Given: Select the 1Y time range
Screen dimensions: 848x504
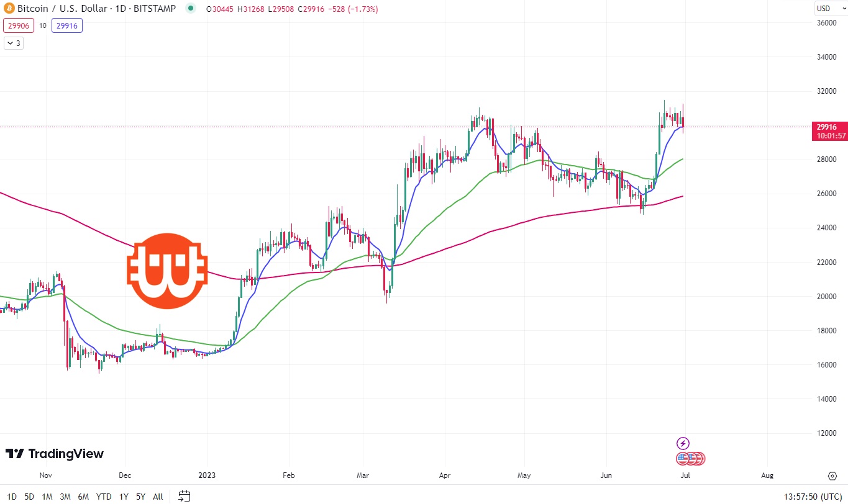Looking at the screenshot, I should [124, 497].
